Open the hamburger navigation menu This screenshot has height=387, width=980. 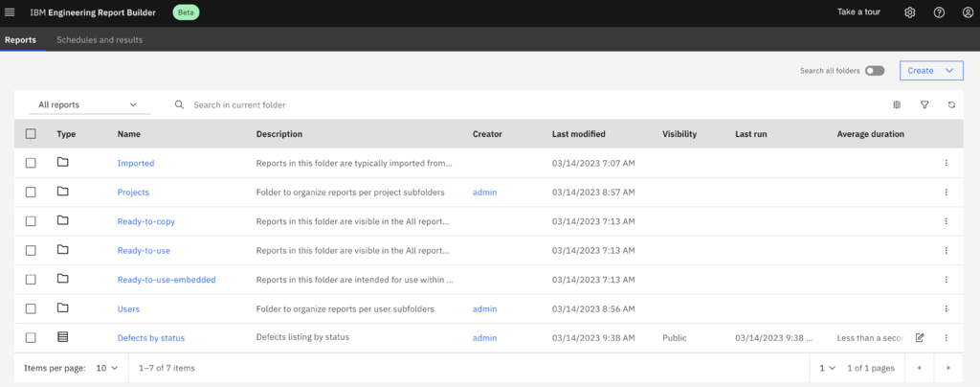coord(11,12)
